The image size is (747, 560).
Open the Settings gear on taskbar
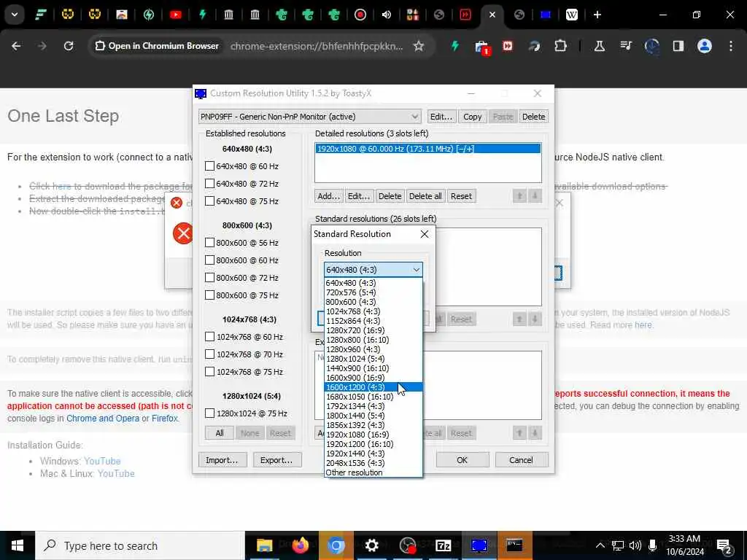371,545
